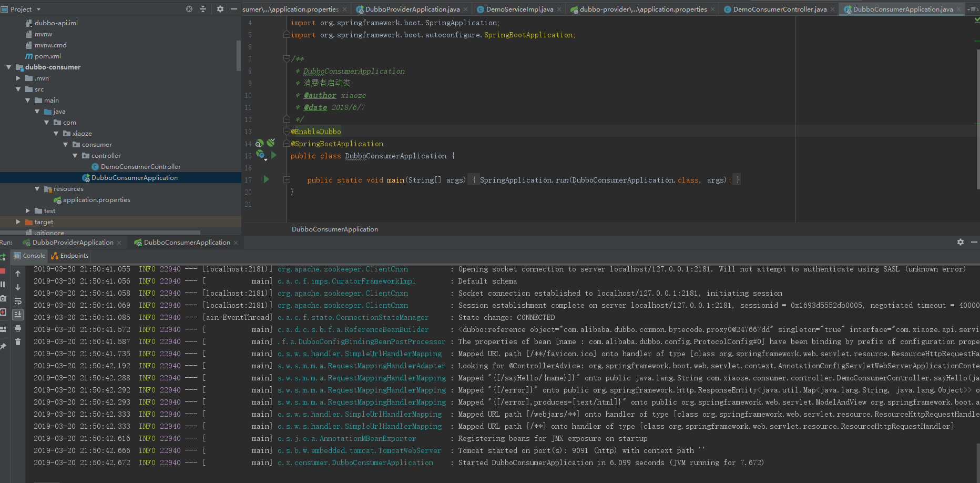Viewport: 980px width, 483px height.
Task: Click Collapse All icon in Project panel
Action: point(203,9)
